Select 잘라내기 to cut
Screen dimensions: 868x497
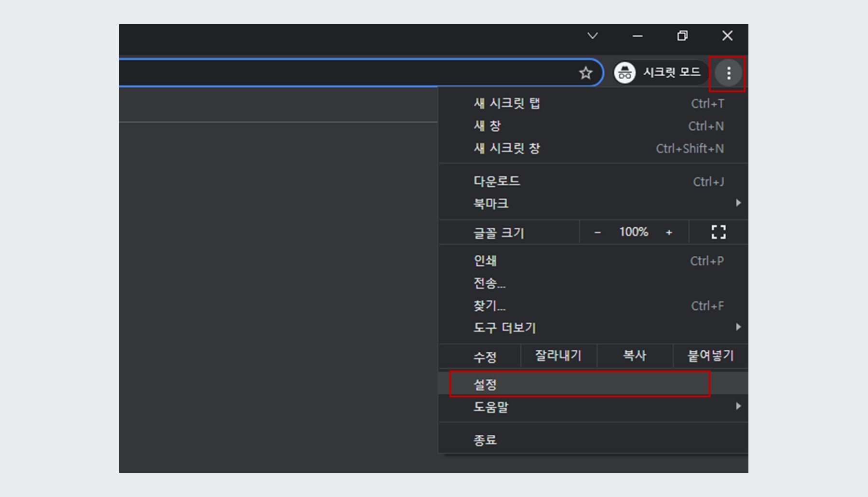(558, 356)
